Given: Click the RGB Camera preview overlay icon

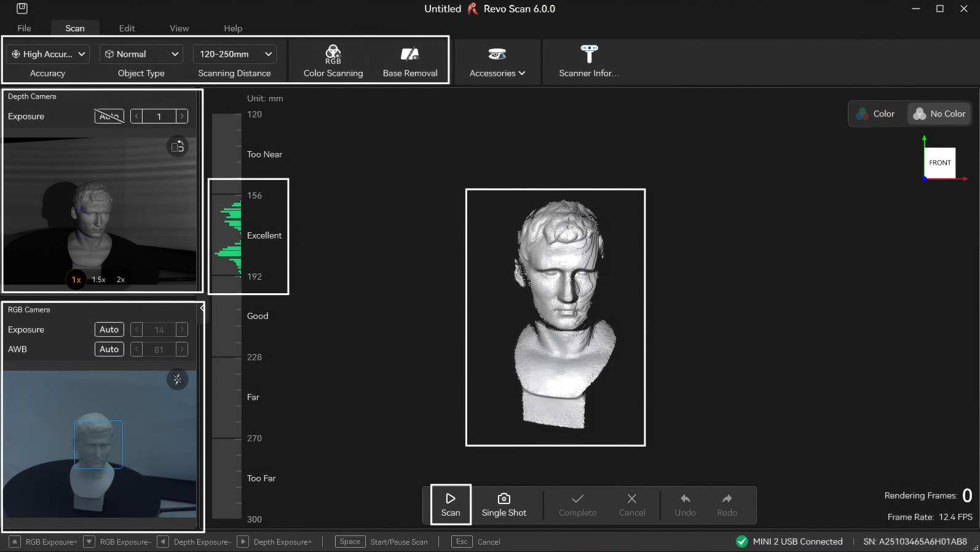Looking at the screenshot, I should click(178, 379).
